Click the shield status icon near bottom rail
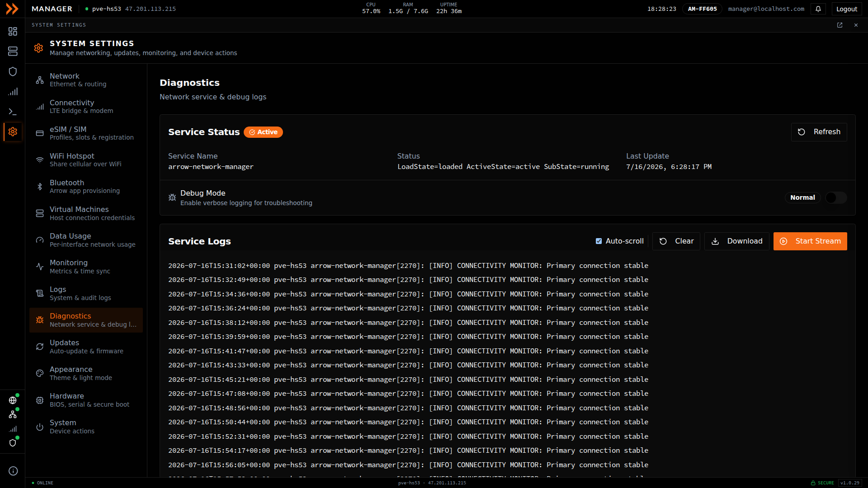 [13, 443]
